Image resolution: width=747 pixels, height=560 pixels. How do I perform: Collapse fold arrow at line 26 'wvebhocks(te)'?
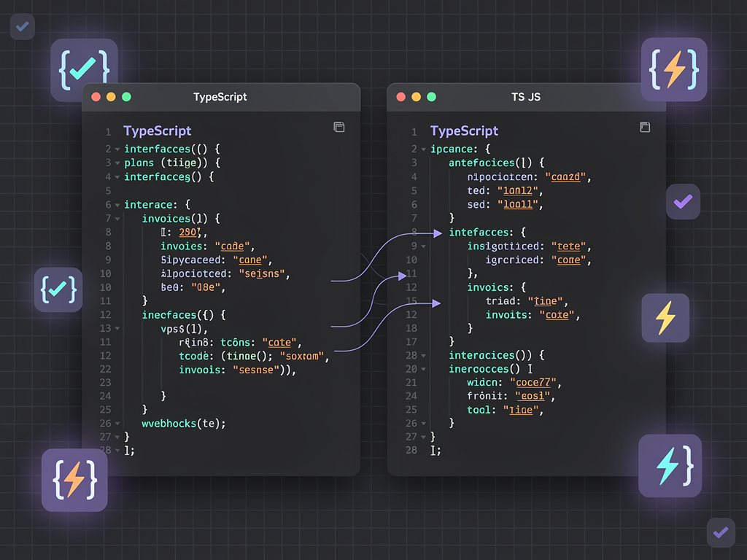[117, 424]
